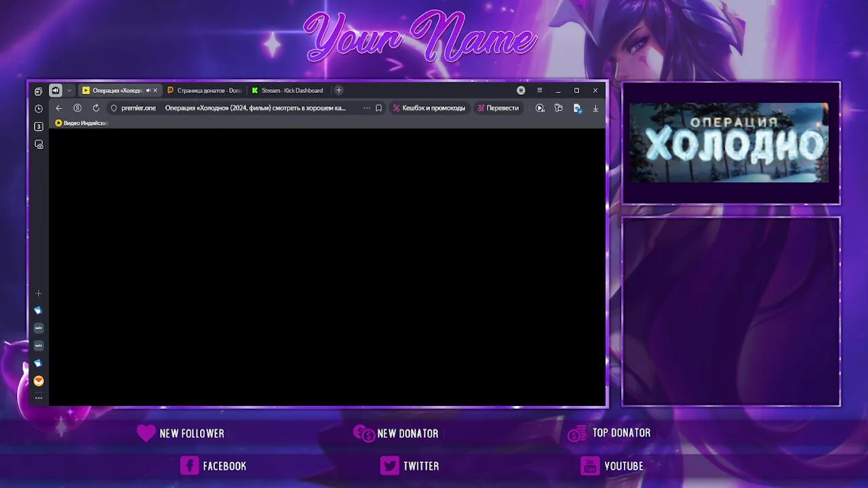Viewport: 868px width, 488px height.
Task: Click the YOUTUBE label text
Action: [x=624, y=466]
